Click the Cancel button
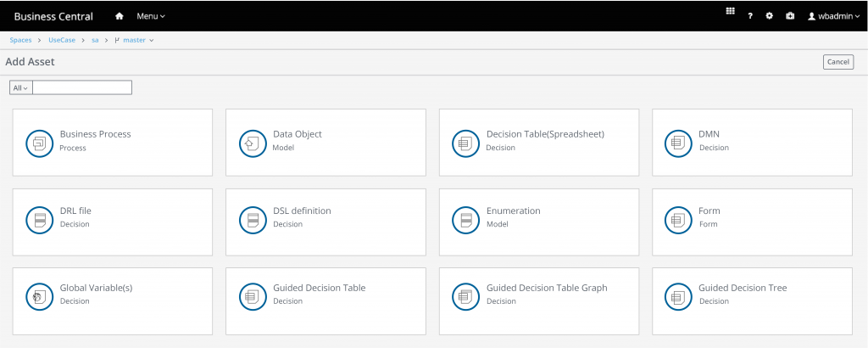Image resolution: width=868 pixels, height=348 pixels. [x=837, y=62]
